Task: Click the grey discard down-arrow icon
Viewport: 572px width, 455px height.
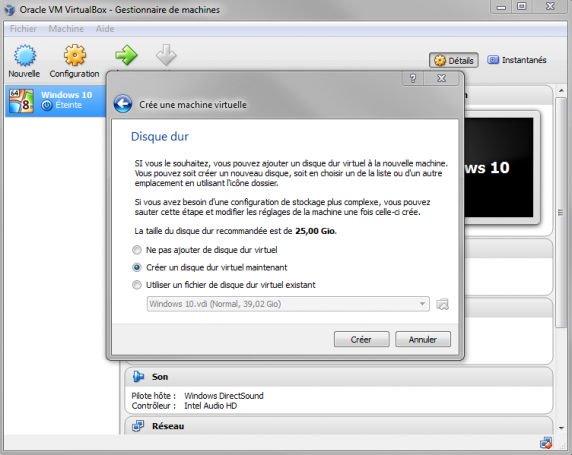Action: (x=166, y=55)
